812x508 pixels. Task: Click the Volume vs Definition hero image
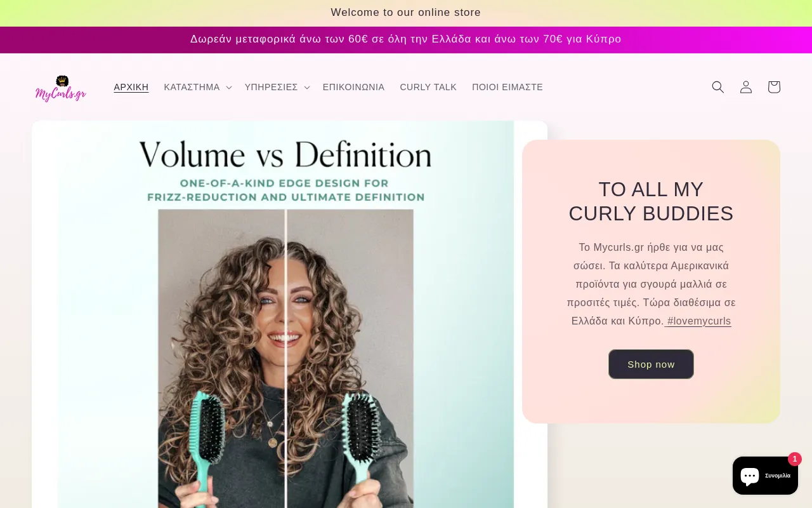pos(289,314)
